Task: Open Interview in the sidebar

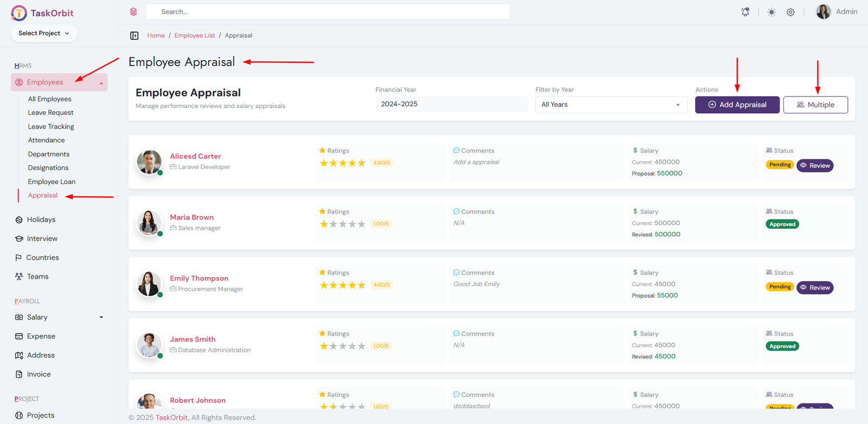Action: pyautogui.click(x=42, y=239)
